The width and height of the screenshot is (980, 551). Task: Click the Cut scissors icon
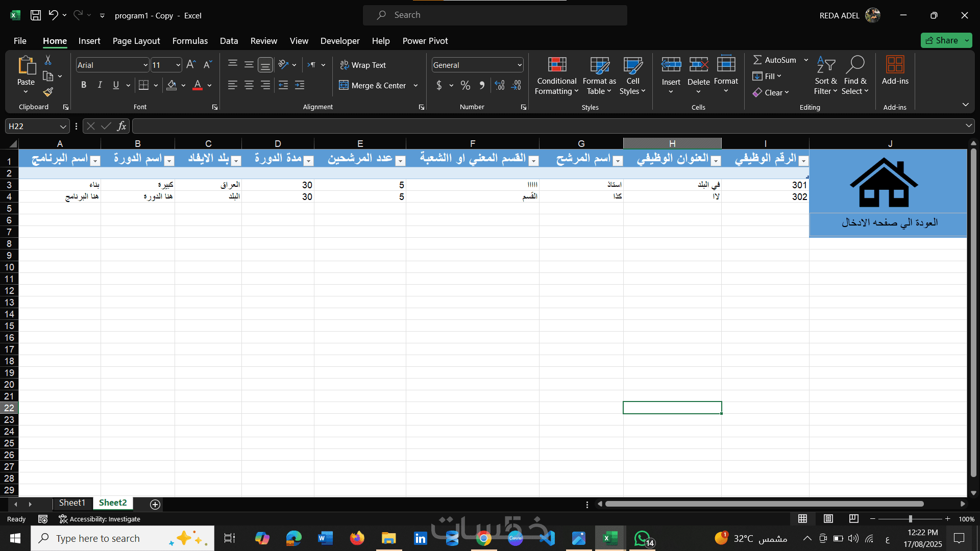48,60
